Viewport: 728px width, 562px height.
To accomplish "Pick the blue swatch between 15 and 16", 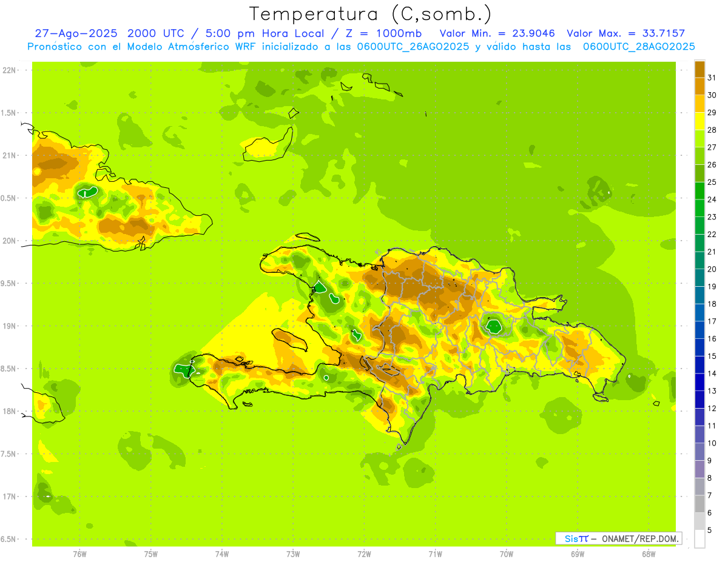I will click(x=699, y=347).
